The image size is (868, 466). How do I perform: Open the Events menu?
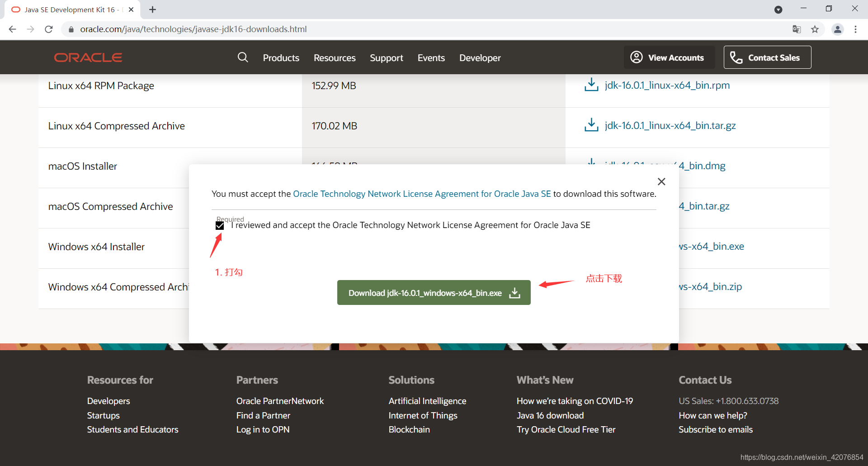pyautogui.click(x=431, y=58)
